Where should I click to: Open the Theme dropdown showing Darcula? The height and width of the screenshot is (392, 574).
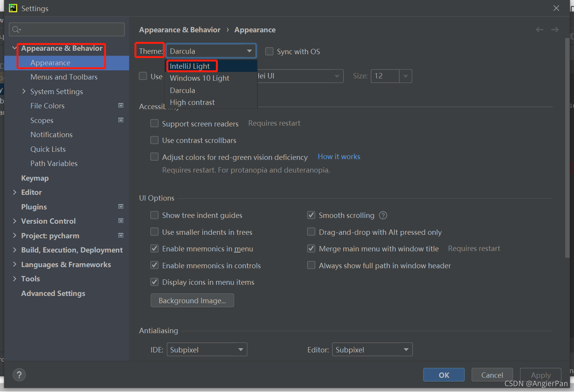[211, 51]
